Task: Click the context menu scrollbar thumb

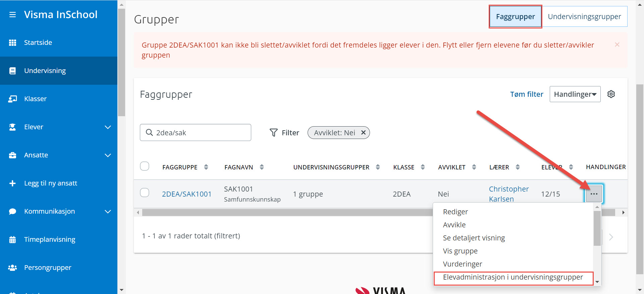Action: 597,228
